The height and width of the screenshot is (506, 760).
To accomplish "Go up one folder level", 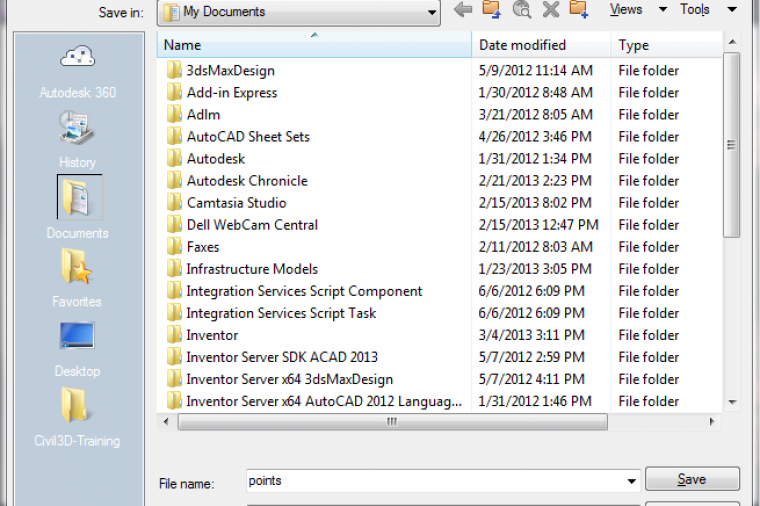I will click(491, 10).
